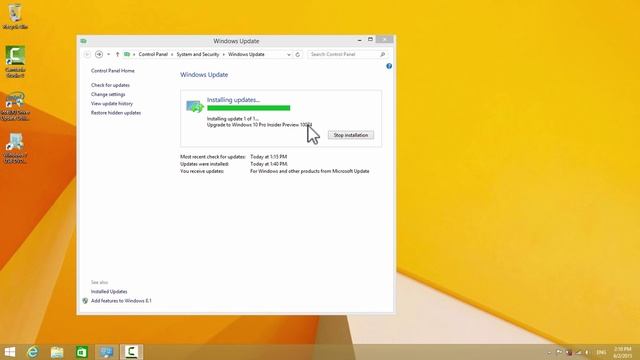
Task: Open Control Panel Home link
Action: [113, 71]
